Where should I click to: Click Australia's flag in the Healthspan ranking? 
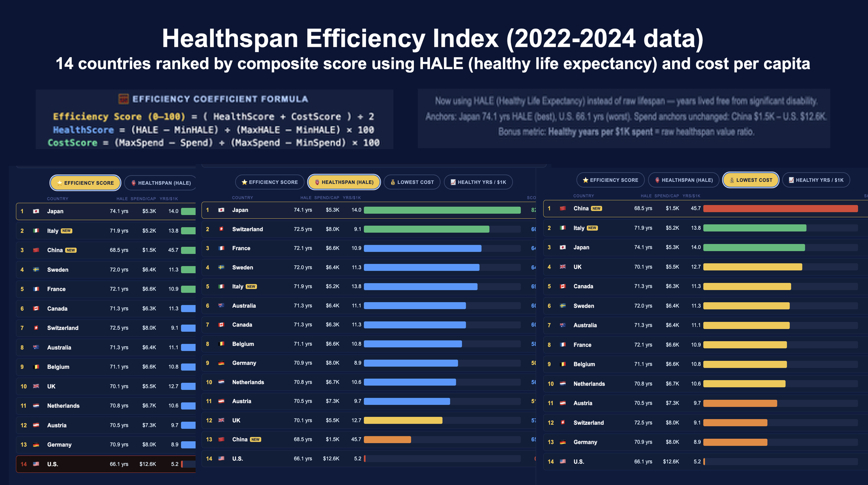point(221,306)
